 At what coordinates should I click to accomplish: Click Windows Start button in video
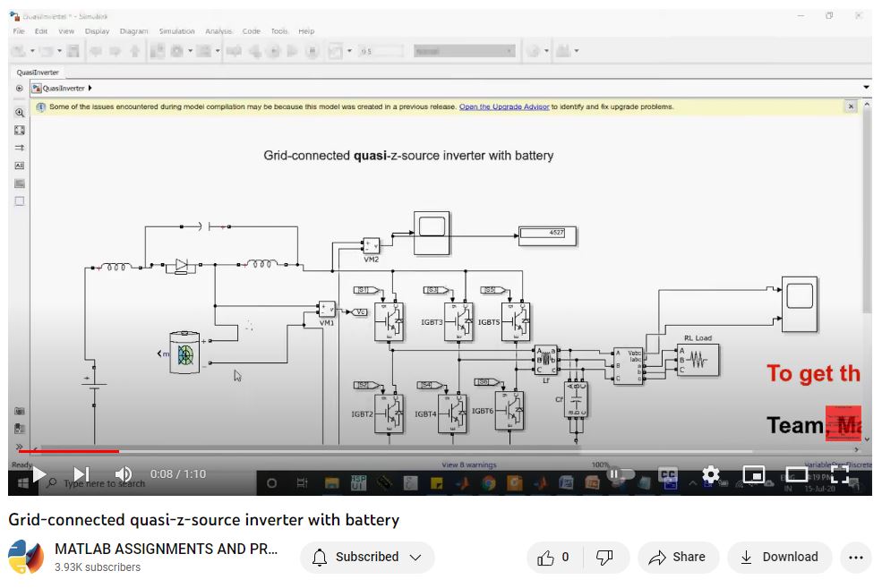pos(23,483)
